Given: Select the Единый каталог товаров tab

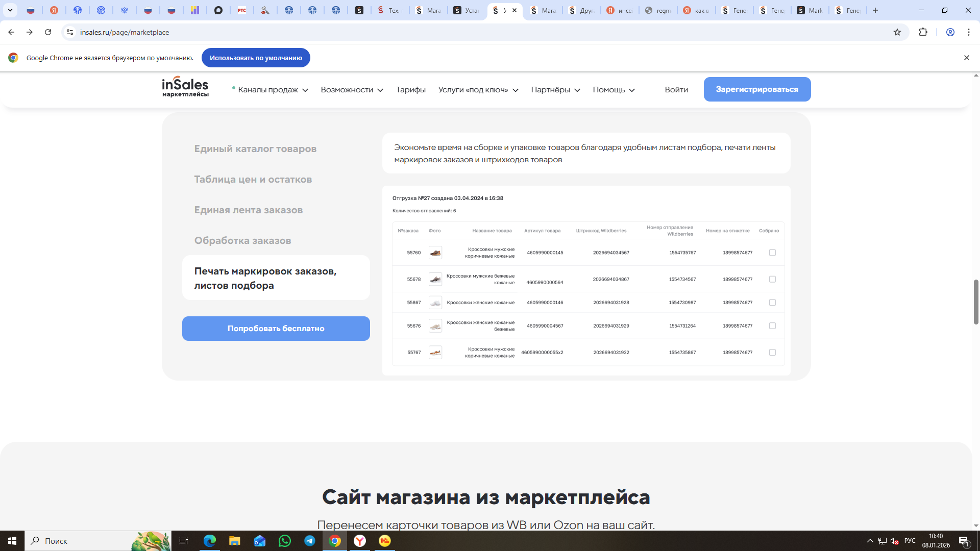Looking at the screenshot, I should pos(255,149).
